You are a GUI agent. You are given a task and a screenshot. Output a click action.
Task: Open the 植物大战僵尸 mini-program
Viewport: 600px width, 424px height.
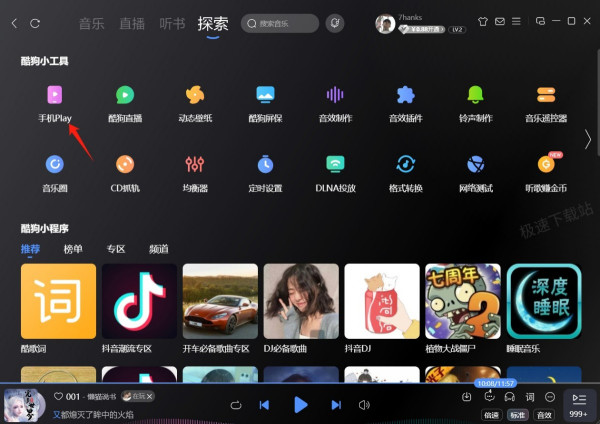point(463,301)
